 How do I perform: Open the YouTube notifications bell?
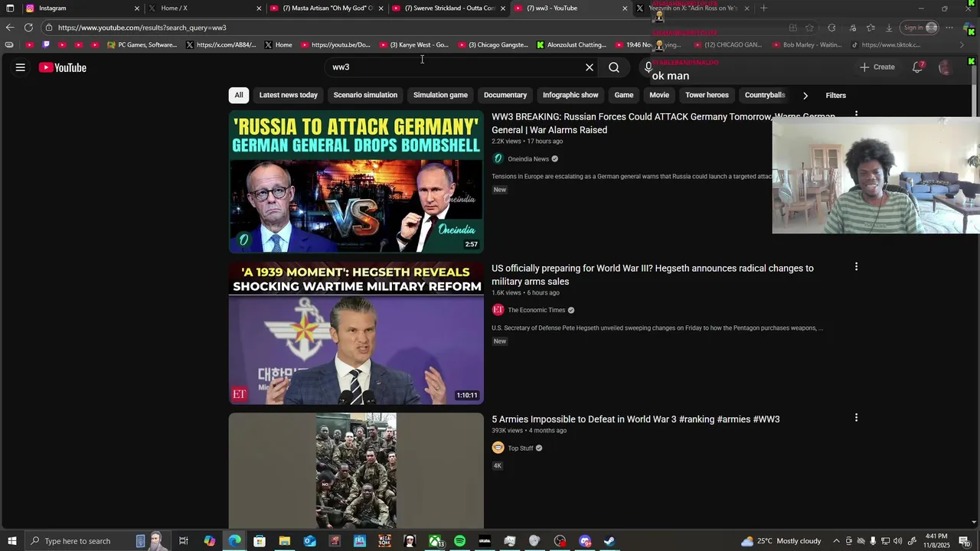click(917, 67)
